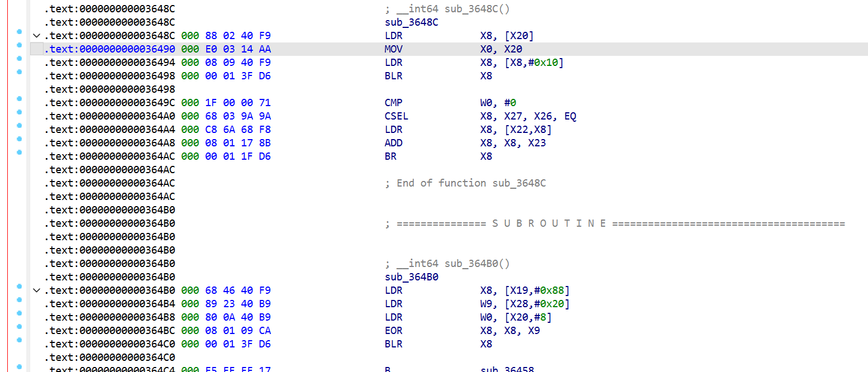Click the breakpoint dot beside the CSEL line
Viewport: 868px width, 372px height.
pyautogui.click(x=20, y=112)
